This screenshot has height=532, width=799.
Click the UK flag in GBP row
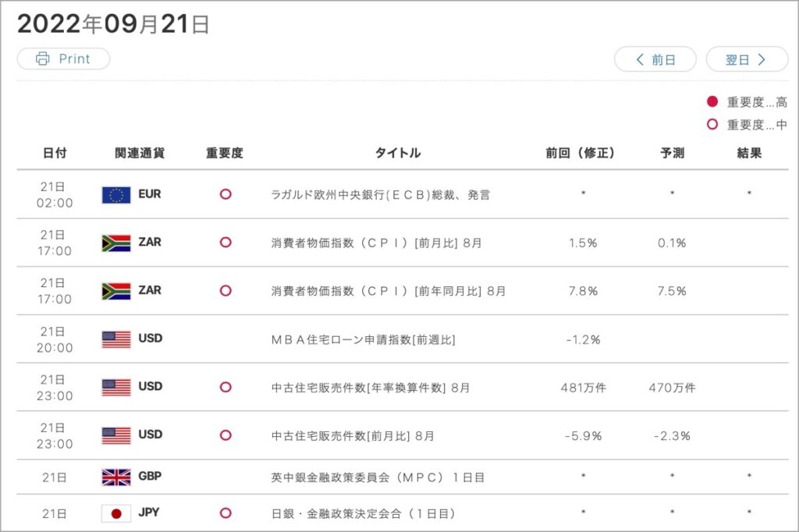click(x=116, y=477)
